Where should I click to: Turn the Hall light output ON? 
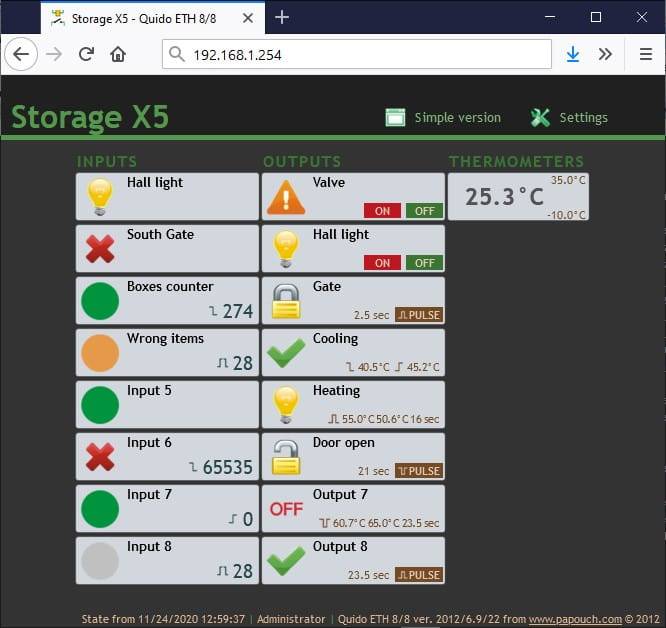coord(382,263)
